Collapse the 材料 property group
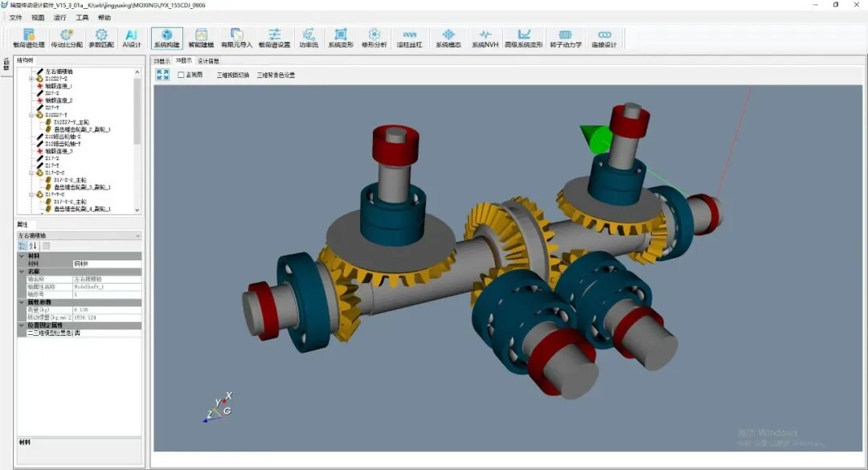 tap(22, 255)
